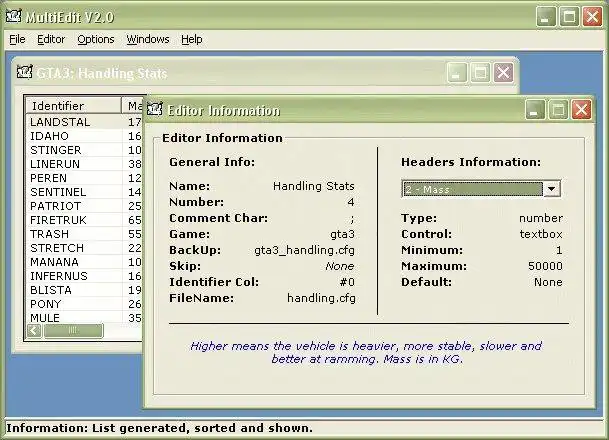Image resolution: width=609 pixels, height=440 pixels.
Task: Click the Control value 'textbox'
Action: point(541,234)
